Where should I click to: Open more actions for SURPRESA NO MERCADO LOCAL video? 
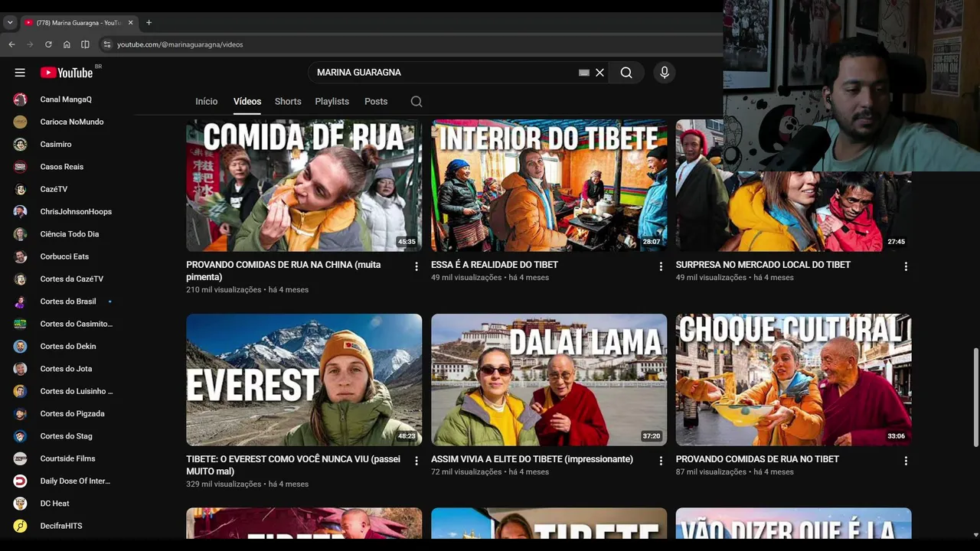coord(906,266)
